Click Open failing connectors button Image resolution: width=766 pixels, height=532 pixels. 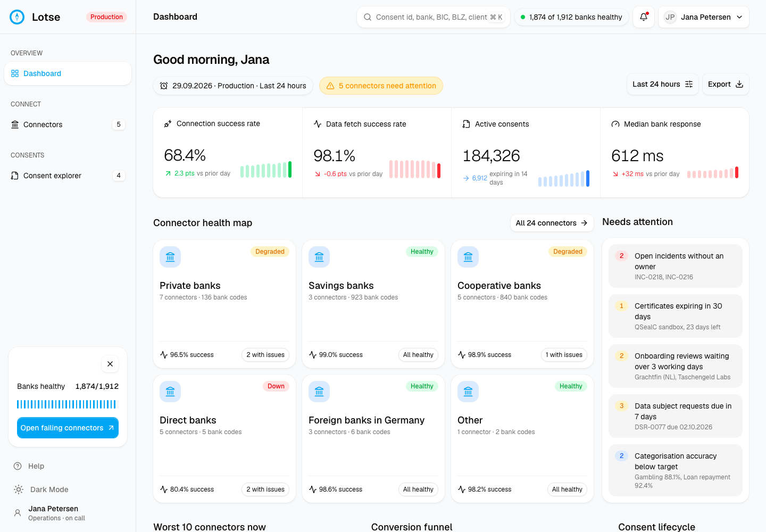[x=68, y=428]
